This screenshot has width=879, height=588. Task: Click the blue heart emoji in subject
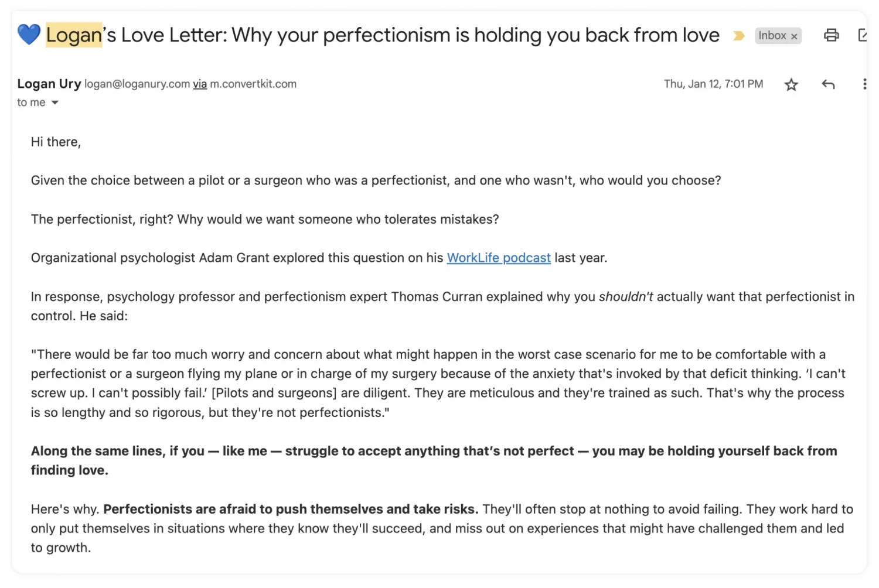click(29, 35)
